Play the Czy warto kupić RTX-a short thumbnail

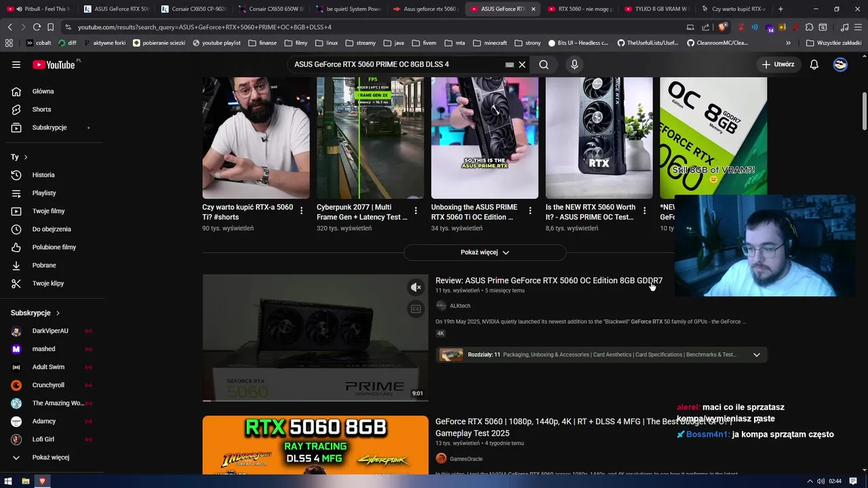(256, 138)
